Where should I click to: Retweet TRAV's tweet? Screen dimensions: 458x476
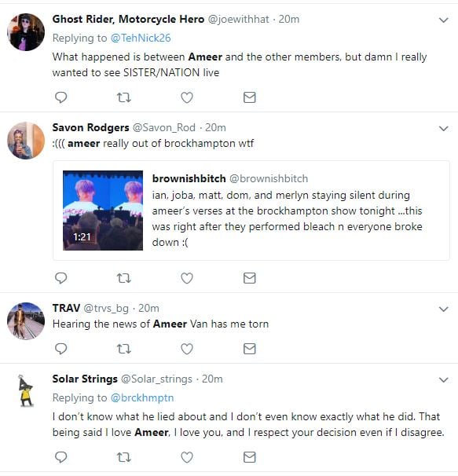(x=124, y=349)
